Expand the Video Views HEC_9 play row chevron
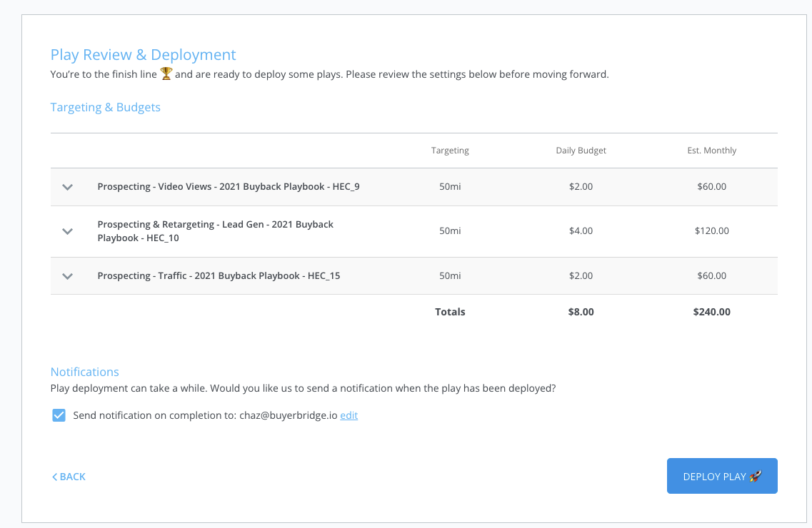The width and height of the screenshot is (812, 528). click(x=68, y=187)
